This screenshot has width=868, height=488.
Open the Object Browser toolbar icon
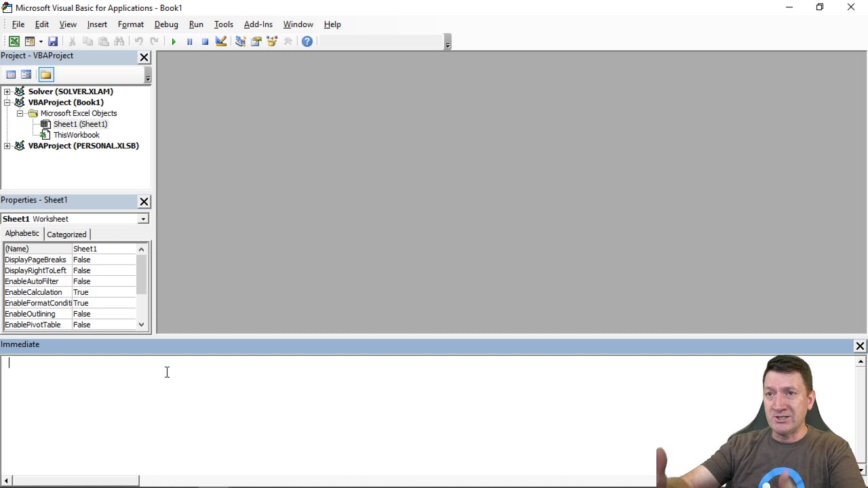pos(272,41)
